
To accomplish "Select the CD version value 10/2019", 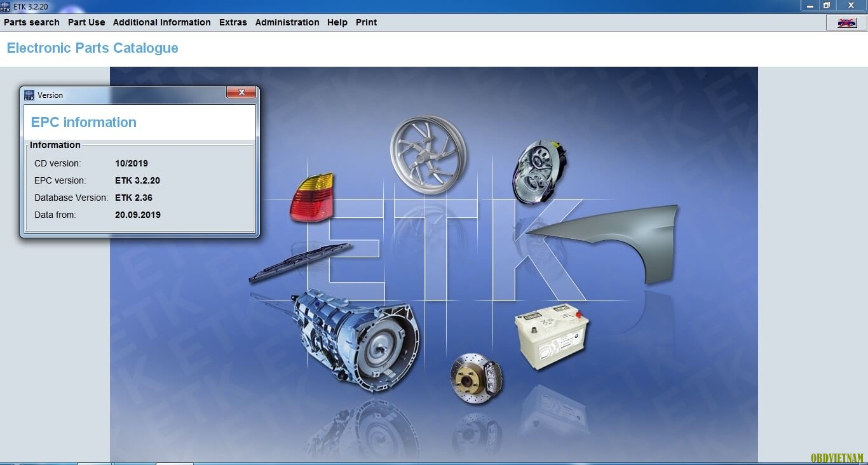I will [x=132, y=163].
